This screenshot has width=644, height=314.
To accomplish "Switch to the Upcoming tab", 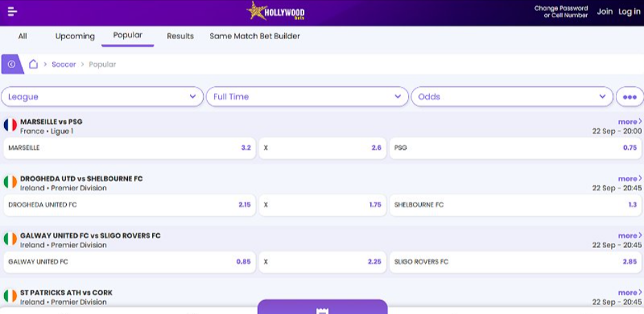I will point(75,36).
